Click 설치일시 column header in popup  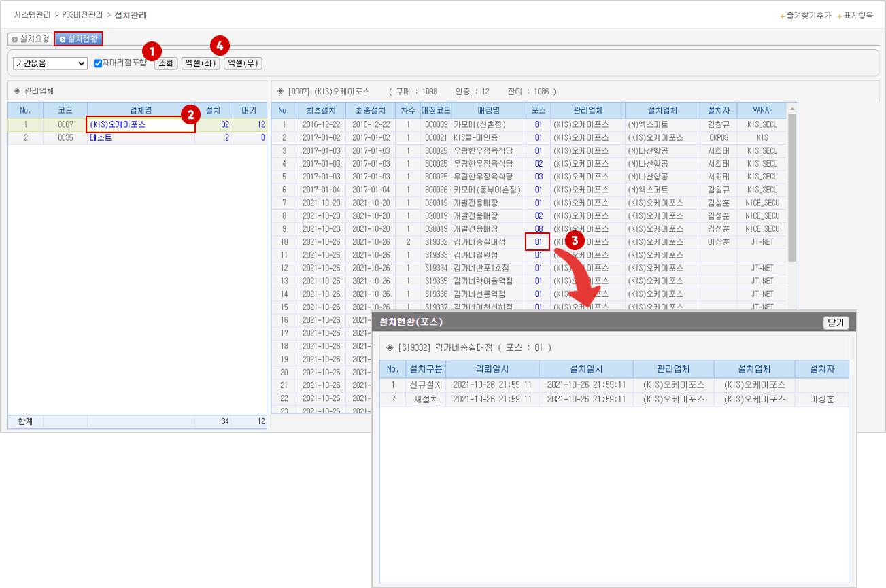coord(585,369)
